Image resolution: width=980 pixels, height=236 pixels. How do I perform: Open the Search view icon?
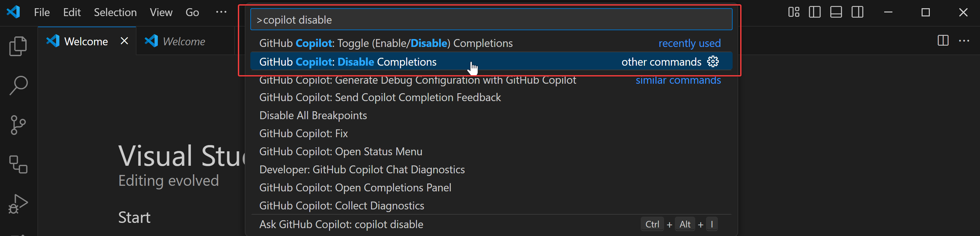pos(18,85)
